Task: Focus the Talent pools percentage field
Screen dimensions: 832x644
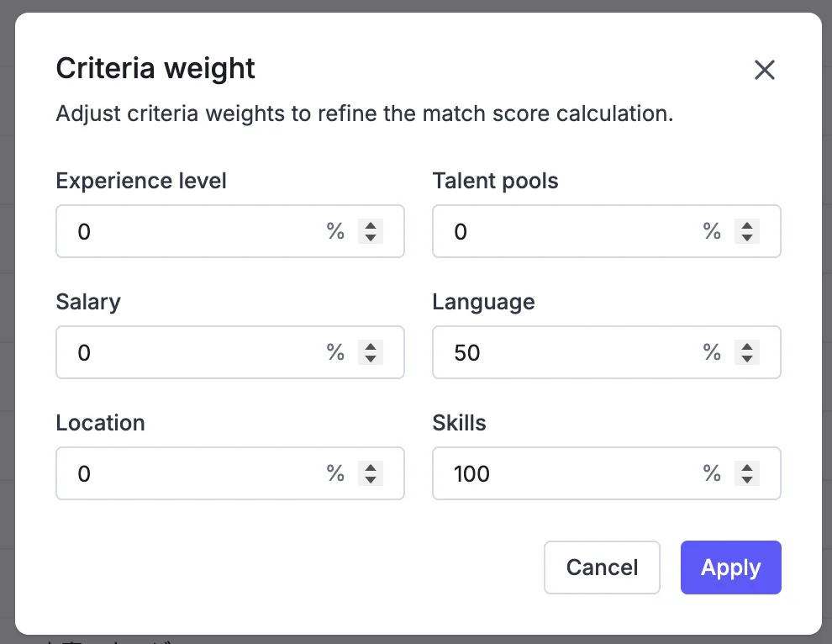Action: pyautogui.click(x=571, y=231)
